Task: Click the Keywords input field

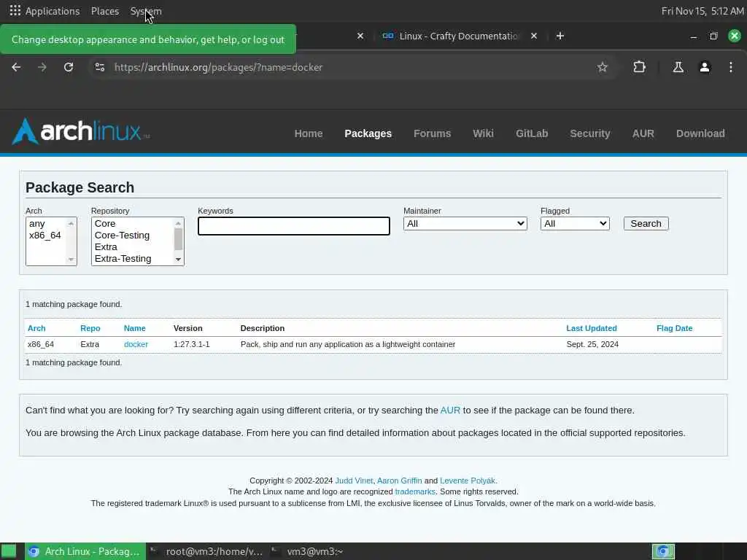Action: (294, 226)
